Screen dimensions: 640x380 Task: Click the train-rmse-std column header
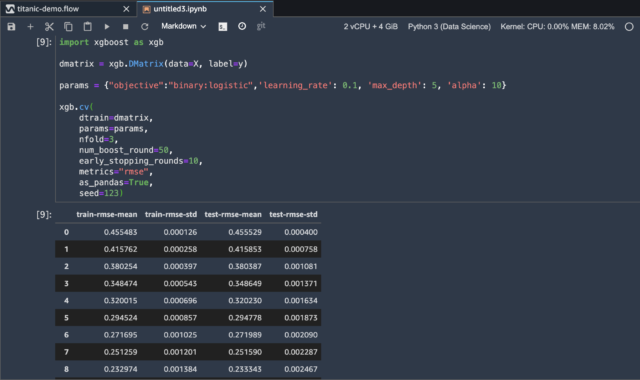pos(171,214)
